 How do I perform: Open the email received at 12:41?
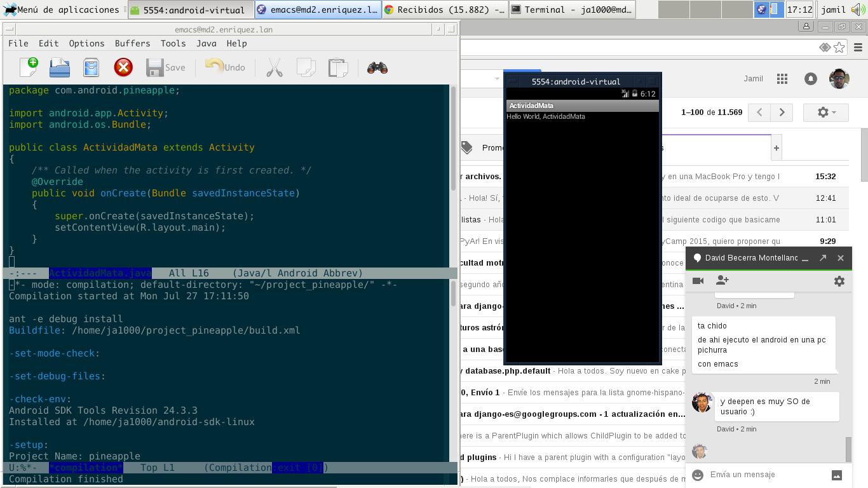(654, 198)
